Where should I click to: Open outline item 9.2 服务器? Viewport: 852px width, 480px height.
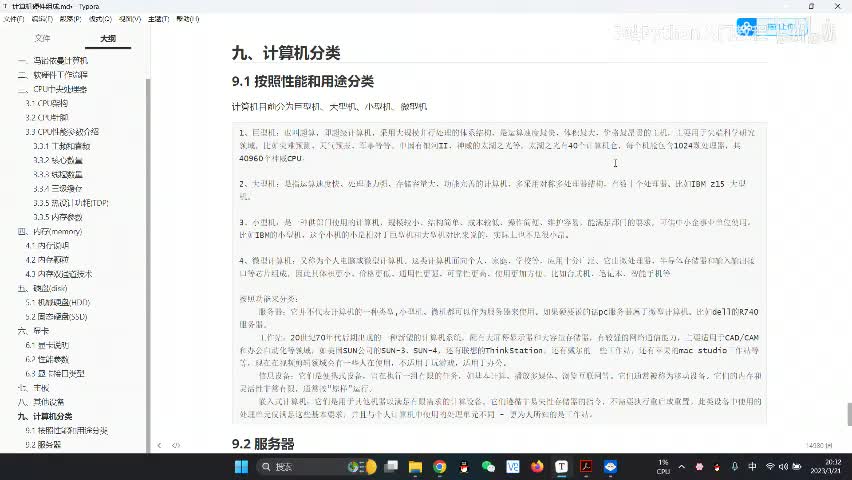point(43,444)
